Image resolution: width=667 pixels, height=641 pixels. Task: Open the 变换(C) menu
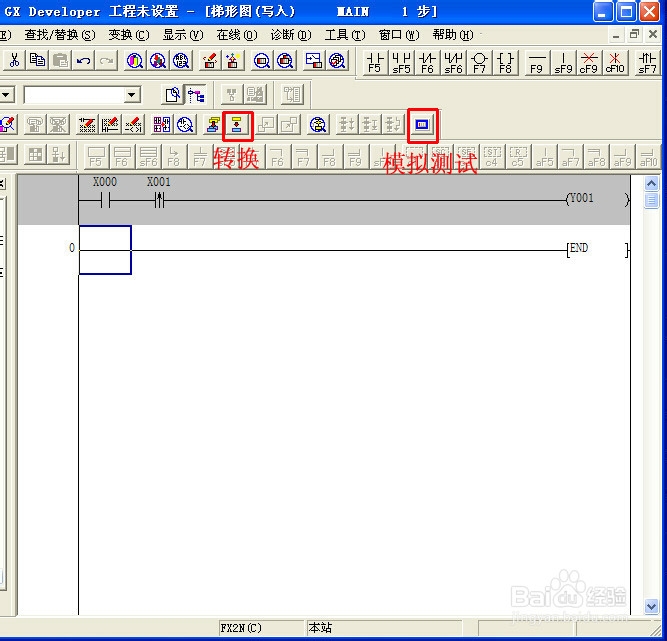pos(129,35)
